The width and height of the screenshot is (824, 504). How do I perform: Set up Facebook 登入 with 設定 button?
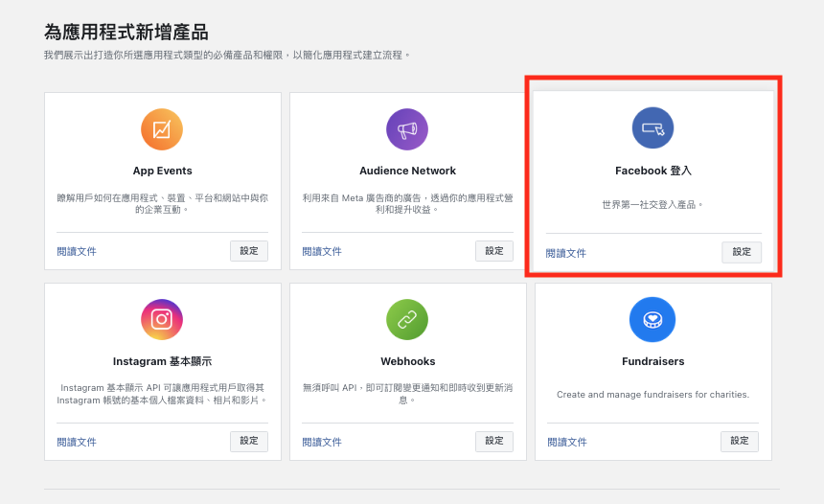742,252
